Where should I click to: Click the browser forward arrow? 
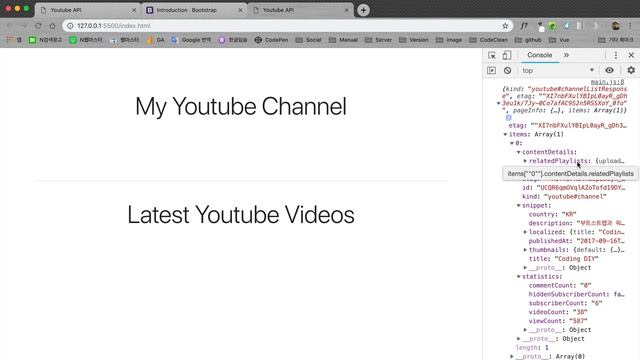point(24,26)
